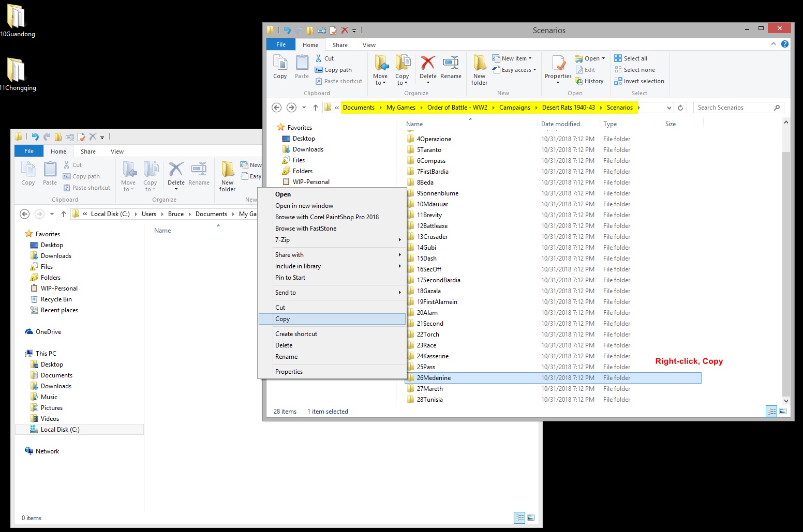The height and width of the screenshot is (532, 803).
Task: Open the View tab in Scenarios window
Action: coord(369,45)
